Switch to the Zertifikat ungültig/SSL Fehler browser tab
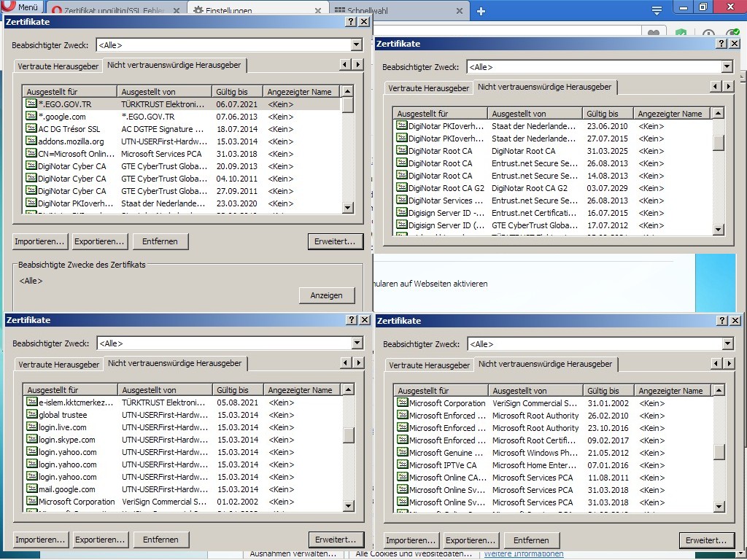Viewport: 747px width, 560px height. [116, 10]
